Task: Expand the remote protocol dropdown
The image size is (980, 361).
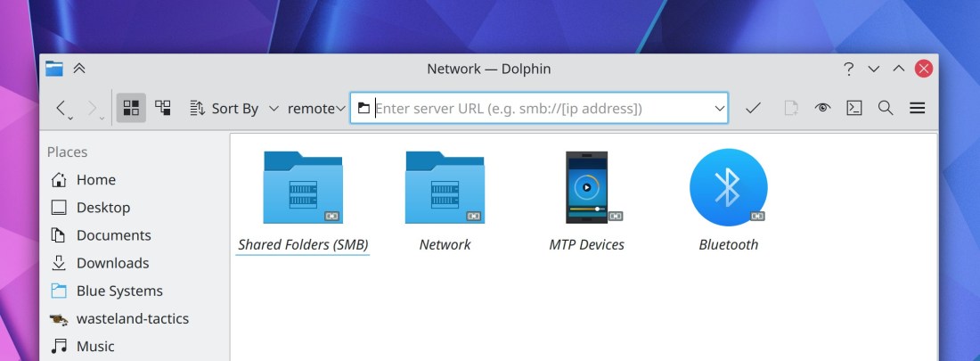Action: [316, 108]
